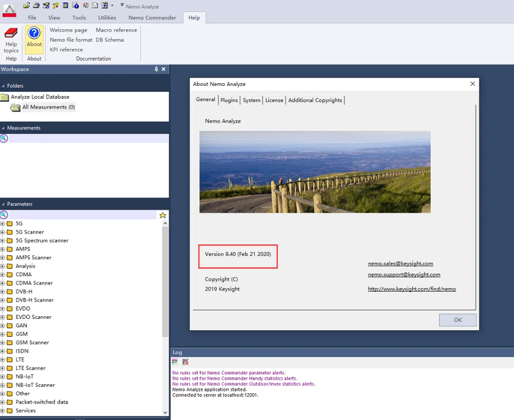The image size is (514, 420).
Task: Collapse the Measurements section
Action: click(3, 128)
